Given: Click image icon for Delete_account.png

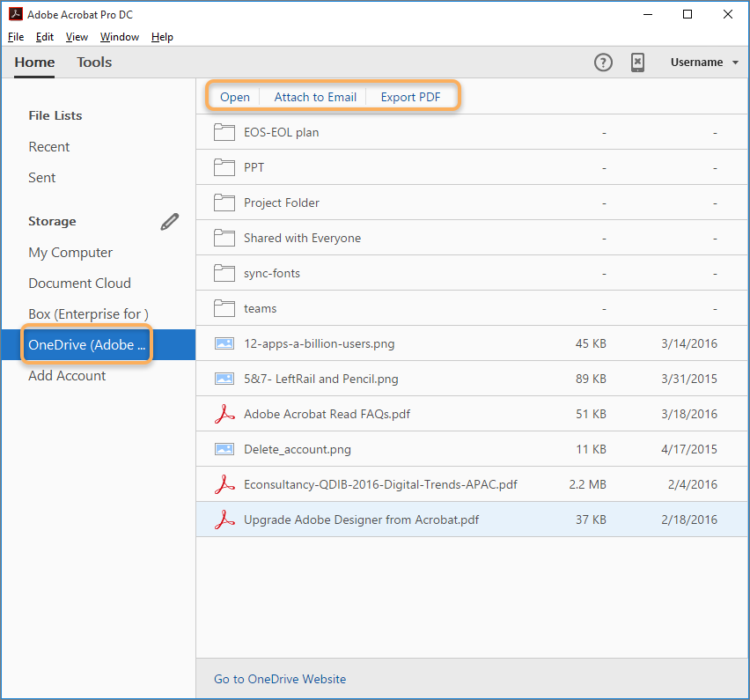Looking at the screenshot, I should 224,449.
